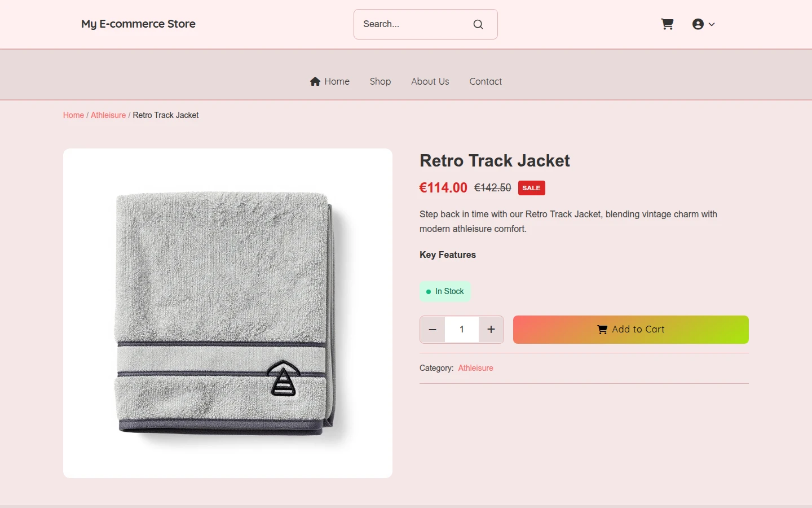Go to Shop in navigation
The height and width of the screenshot is (508, 812).
click(380, 81)
